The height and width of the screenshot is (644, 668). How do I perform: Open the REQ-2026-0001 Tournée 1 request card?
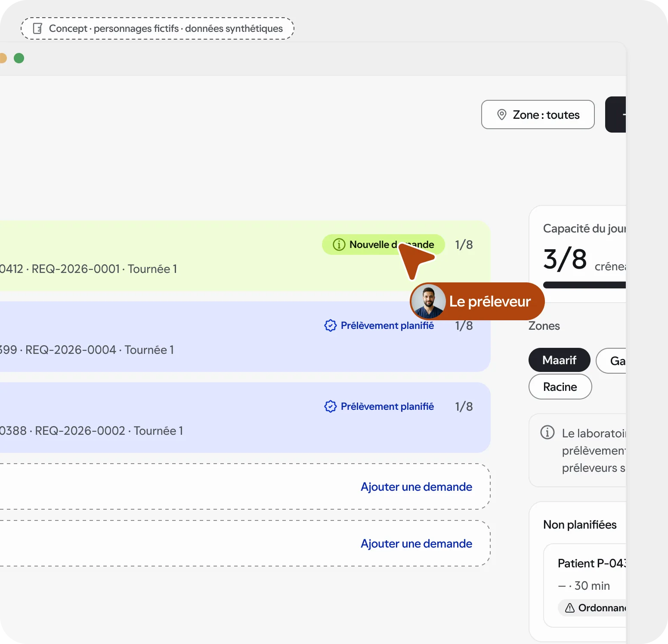[x=245, y=256]
